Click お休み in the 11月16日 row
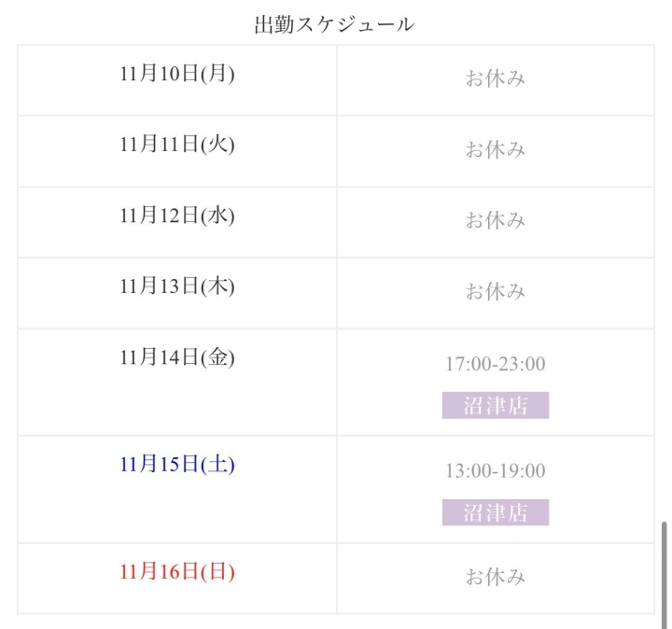 click(495, 578)
